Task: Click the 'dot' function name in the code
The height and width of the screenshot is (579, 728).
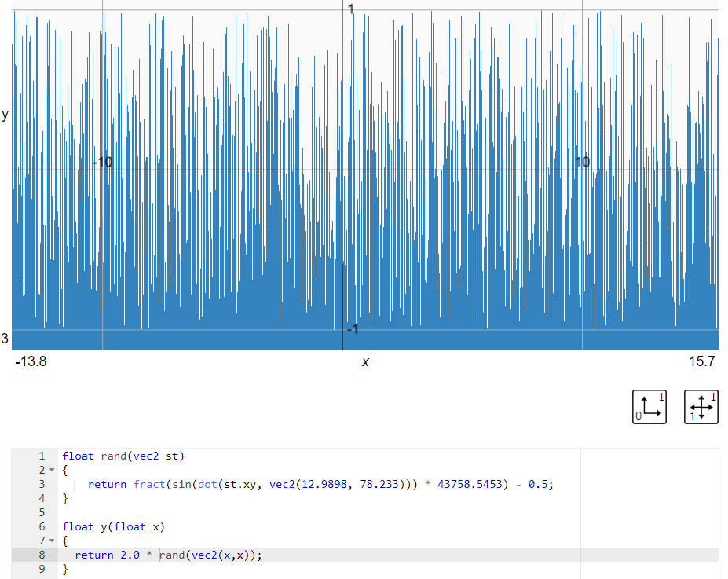Action: pyautogui.click(x=207, y=484)
